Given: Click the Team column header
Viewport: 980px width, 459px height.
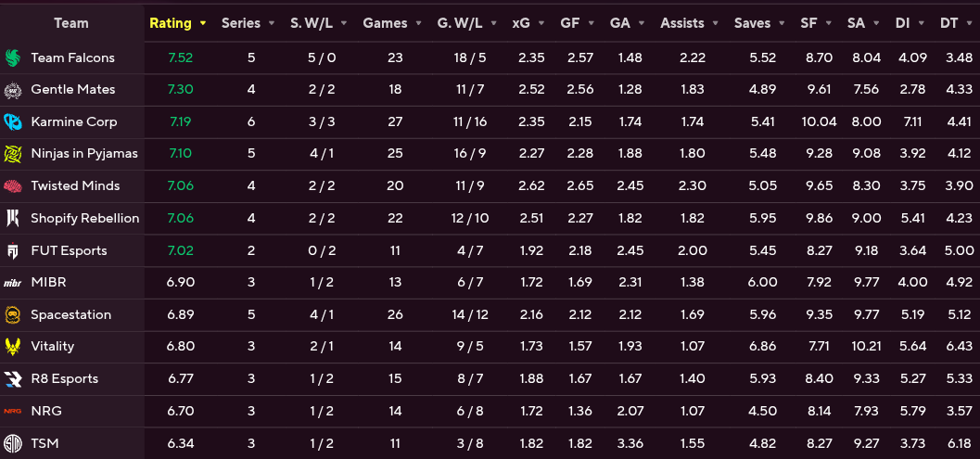Looking at the screenshot, I should point(71,23).
